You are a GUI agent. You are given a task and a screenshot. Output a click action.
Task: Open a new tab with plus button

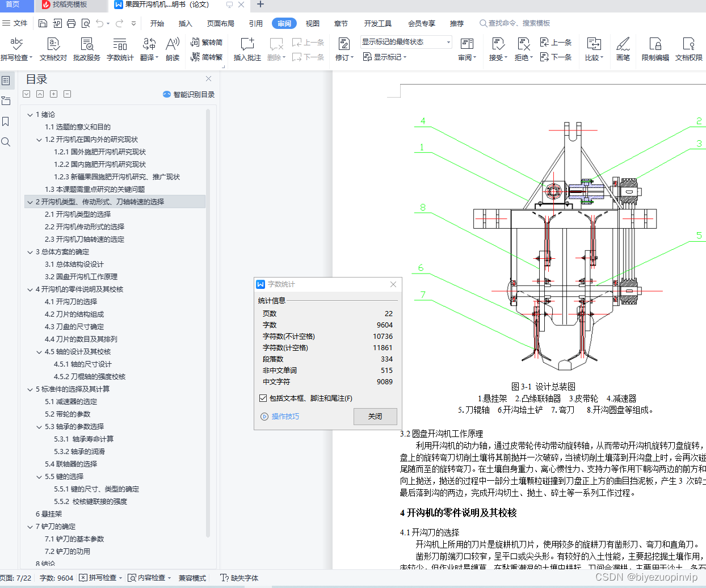click(x=260, y=5)
